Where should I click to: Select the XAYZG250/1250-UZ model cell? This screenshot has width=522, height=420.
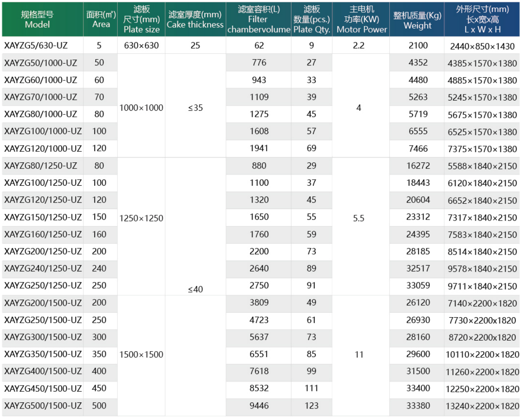click(x=43, y=285)
